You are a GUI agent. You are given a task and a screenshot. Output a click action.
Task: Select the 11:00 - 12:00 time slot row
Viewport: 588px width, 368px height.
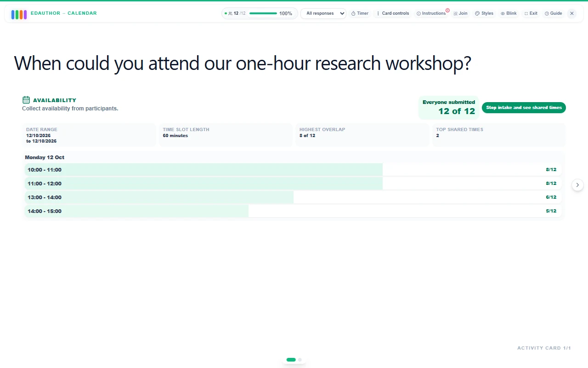[293, 184]
